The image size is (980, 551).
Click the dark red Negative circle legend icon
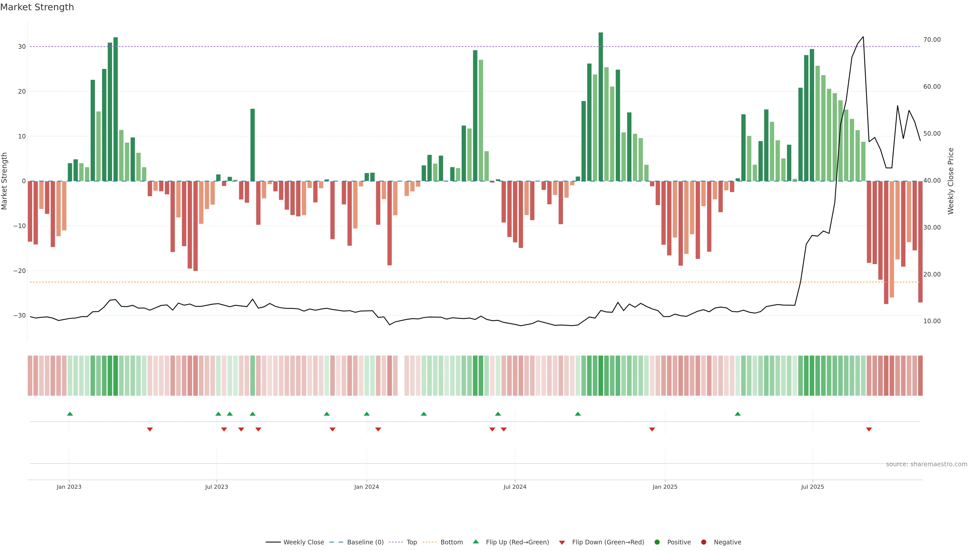coord(703,542)
